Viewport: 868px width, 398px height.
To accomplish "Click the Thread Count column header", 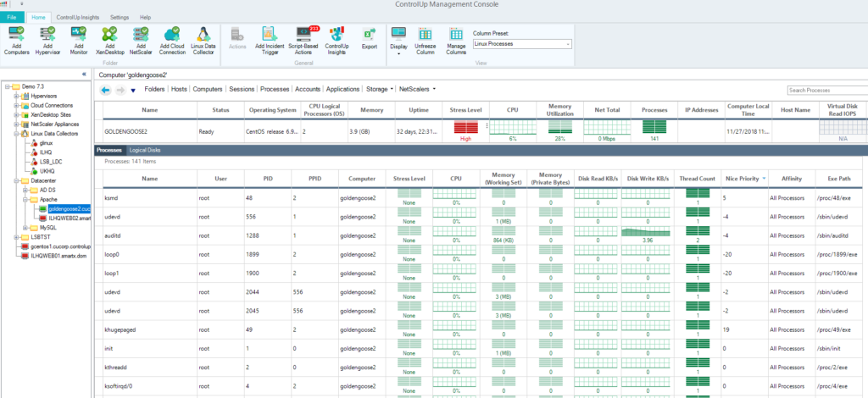I will (698, 180).
